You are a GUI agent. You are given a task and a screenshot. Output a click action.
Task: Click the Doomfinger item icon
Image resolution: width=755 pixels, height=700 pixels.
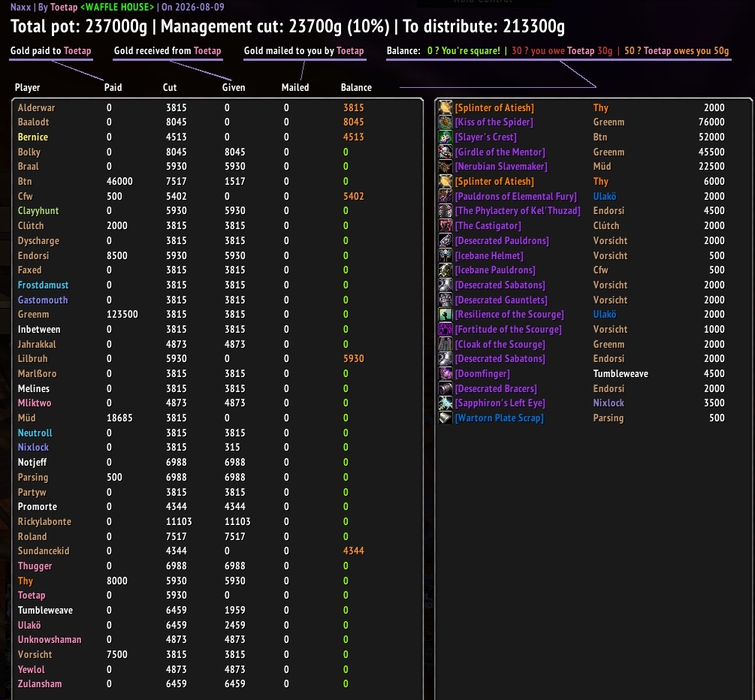(x=445, y=373)
